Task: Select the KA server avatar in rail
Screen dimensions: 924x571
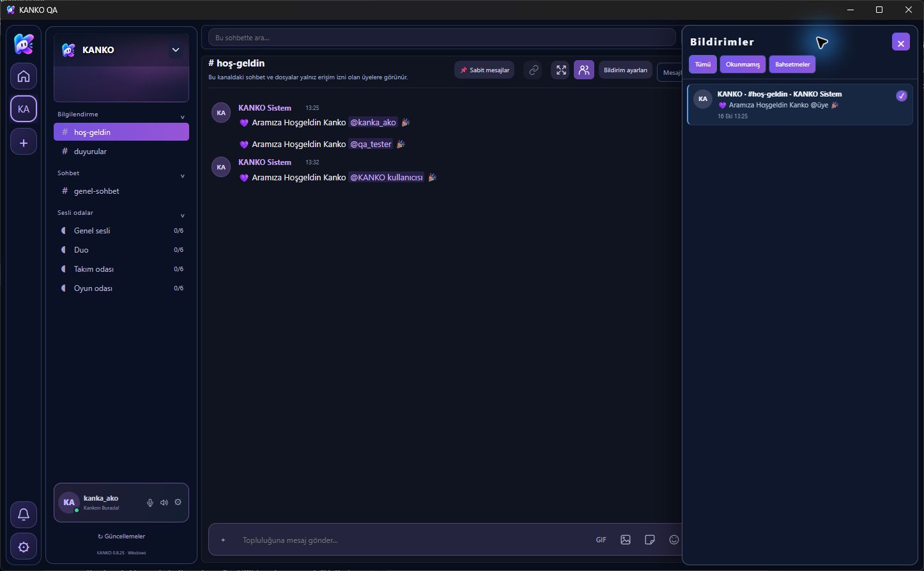Action: [x=24, y=109]
